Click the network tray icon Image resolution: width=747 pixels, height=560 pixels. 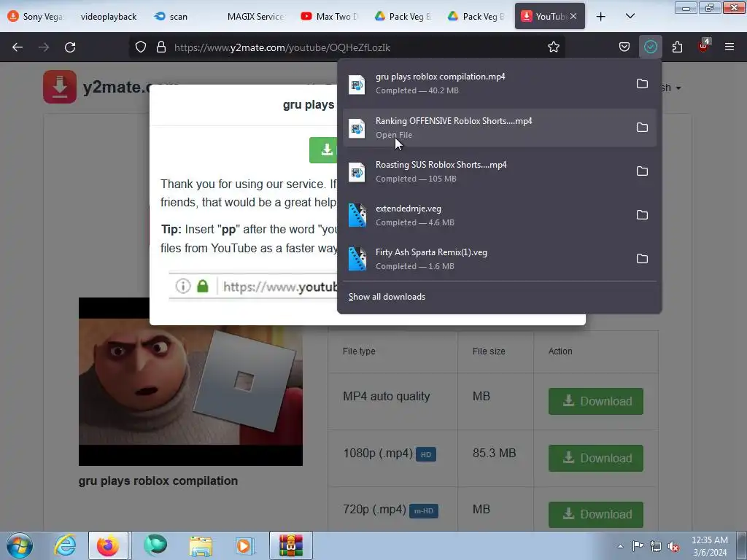point(656,546)
